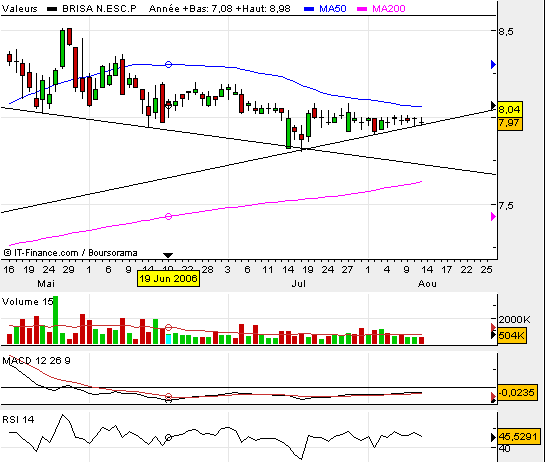545x462 pixels.
Task: Click the circle marker on the MA200 line
Action: click(168, 216)
